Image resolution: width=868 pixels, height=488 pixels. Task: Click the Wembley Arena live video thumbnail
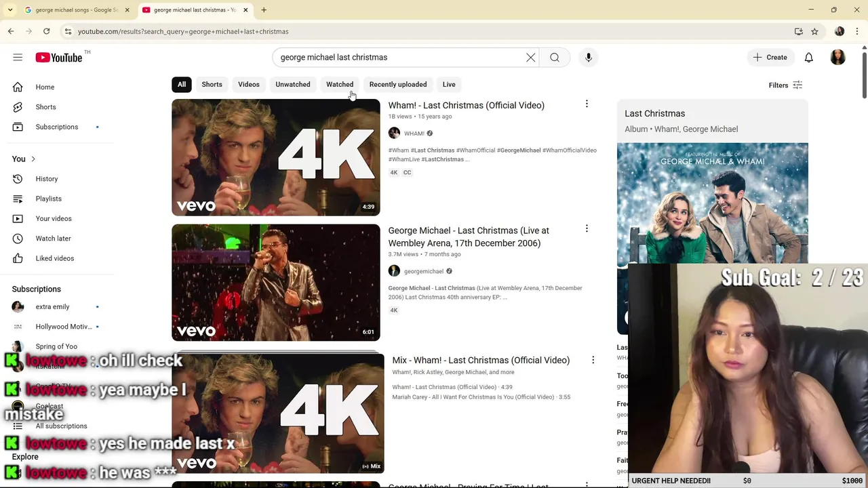[276, 283]
